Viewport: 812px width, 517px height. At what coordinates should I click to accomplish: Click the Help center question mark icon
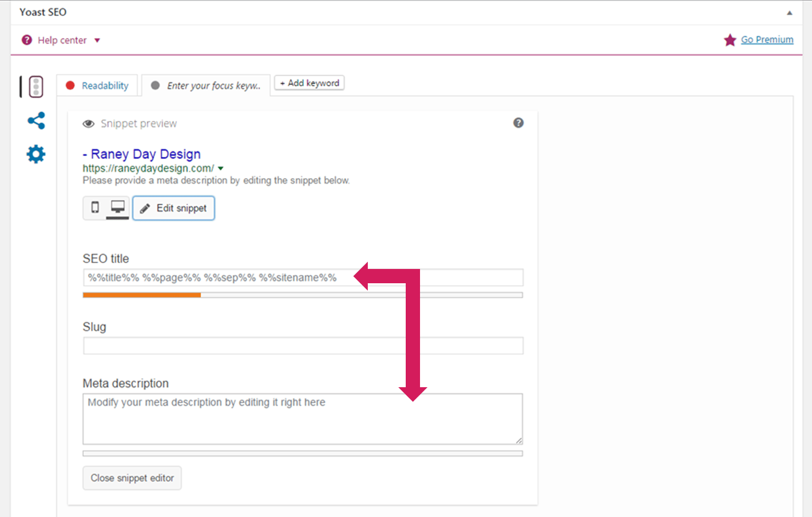click(26, 40)
